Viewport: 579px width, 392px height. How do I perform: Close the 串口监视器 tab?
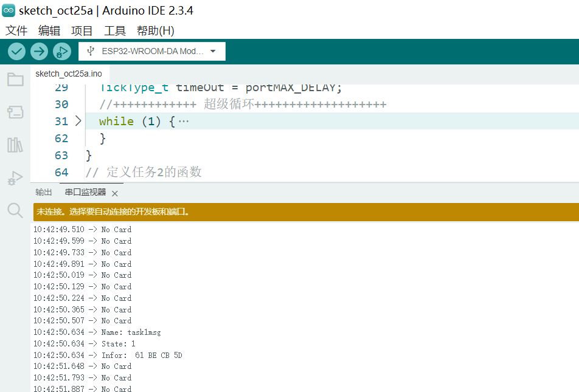pyautogui.click(x=115, y=193)
